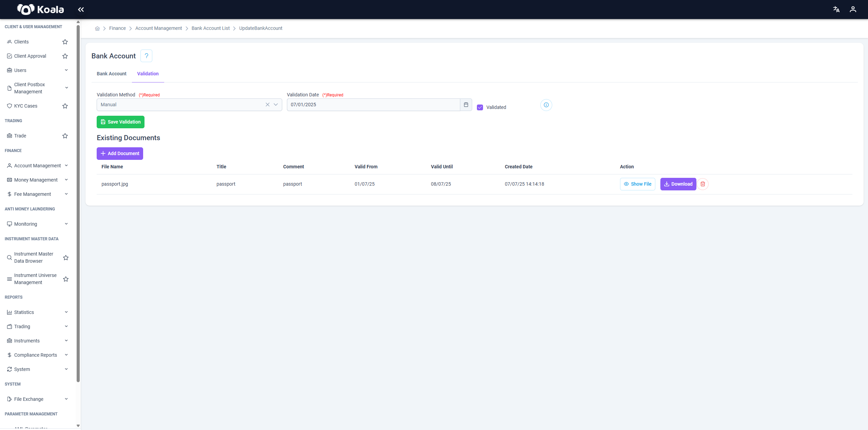Expand the File Exchange menu

coord(37,399)
